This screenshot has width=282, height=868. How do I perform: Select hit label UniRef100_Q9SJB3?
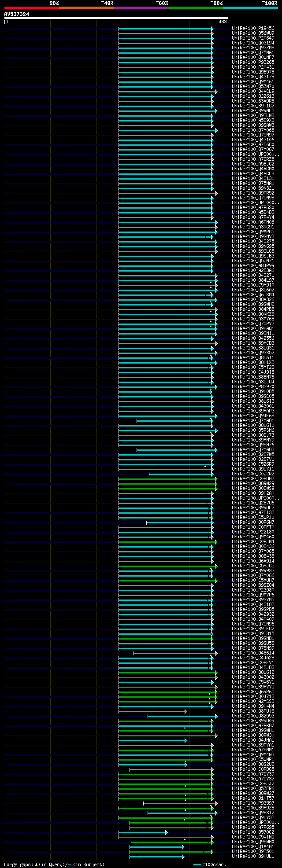tap(253, 256)
